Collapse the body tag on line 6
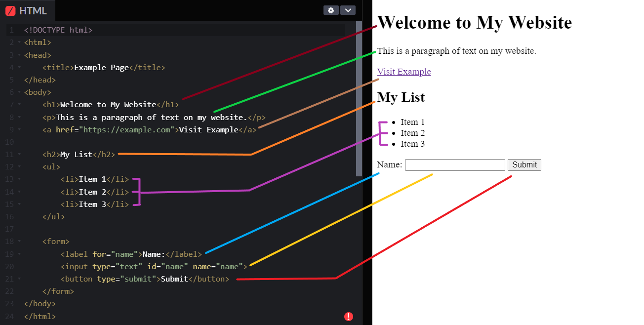This screenshot has height=325, width=644. coord(19,92)
